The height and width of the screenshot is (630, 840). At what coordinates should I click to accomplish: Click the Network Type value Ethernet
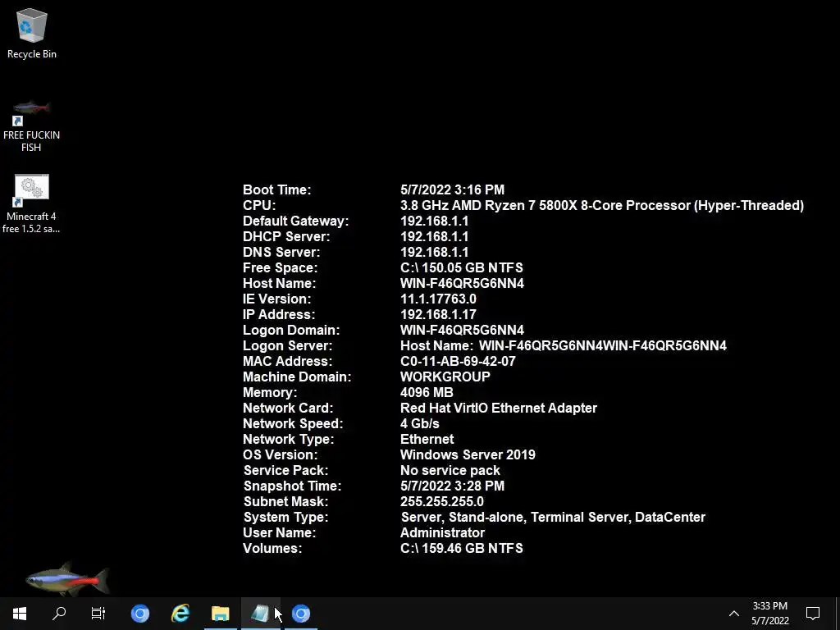[x=427, y=439]
